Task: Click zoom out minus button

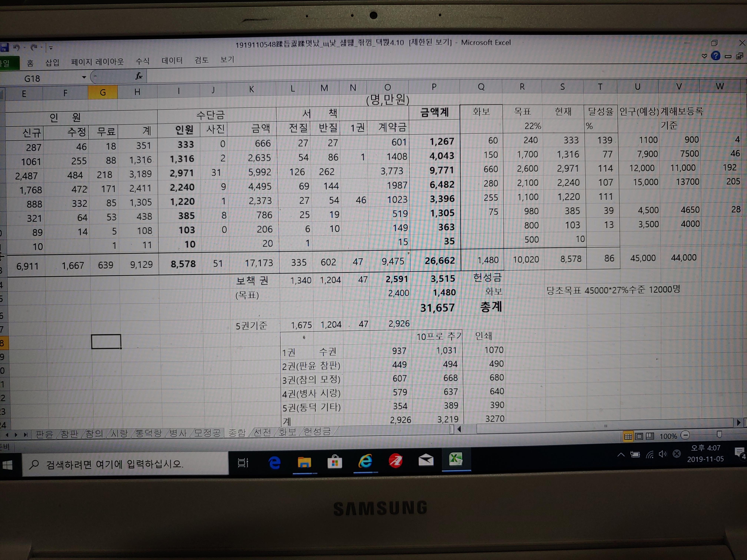Action: 685,435
